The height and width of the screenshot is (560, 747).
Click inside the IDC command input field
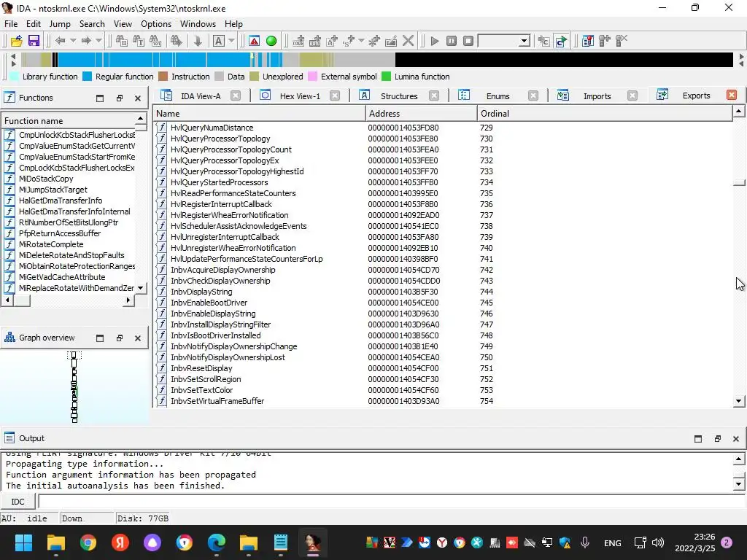(392, 502)
